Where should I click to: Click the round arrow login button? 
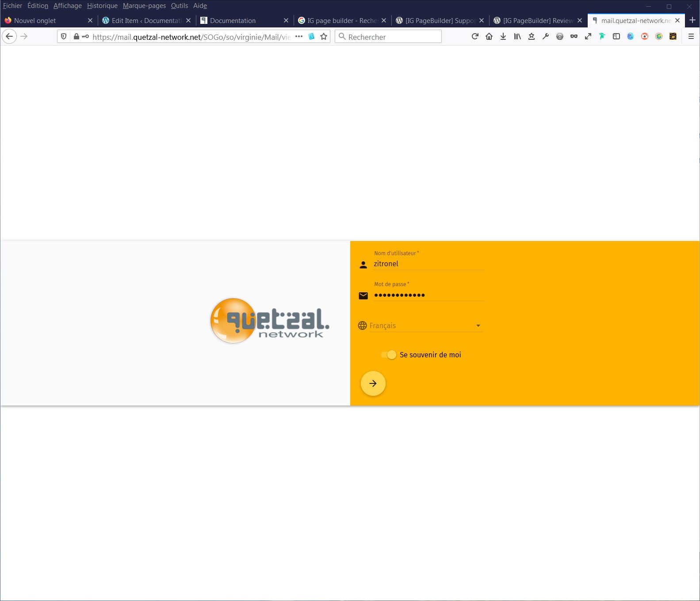(373, 383)
